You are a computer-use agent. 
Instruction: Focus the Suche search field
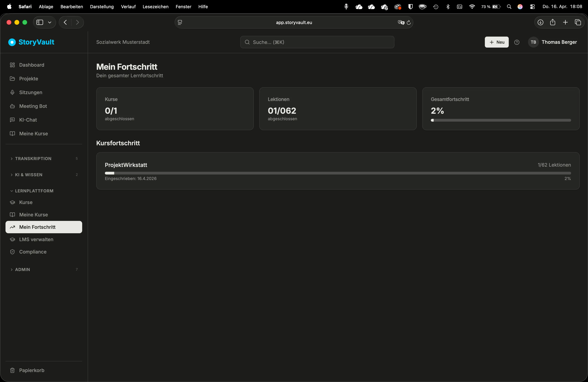point(317,42)
